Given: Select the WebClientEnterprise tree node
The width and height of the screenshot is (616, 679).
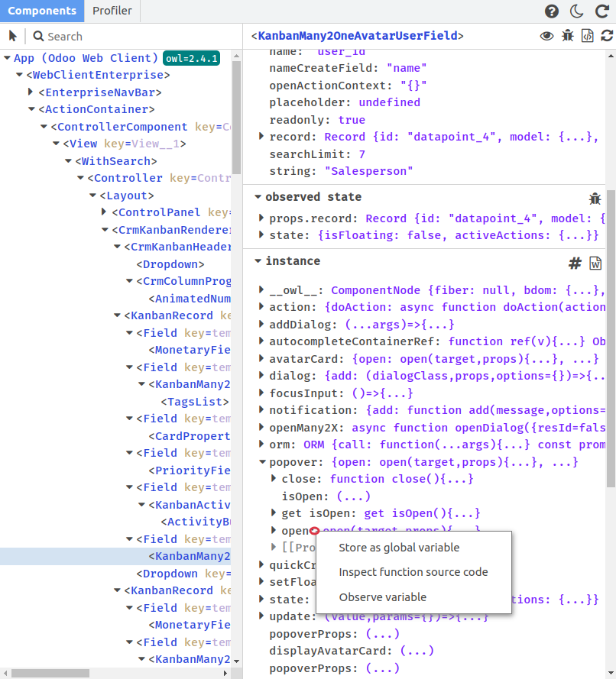Looking at the screenshot, I should [98, 75].
